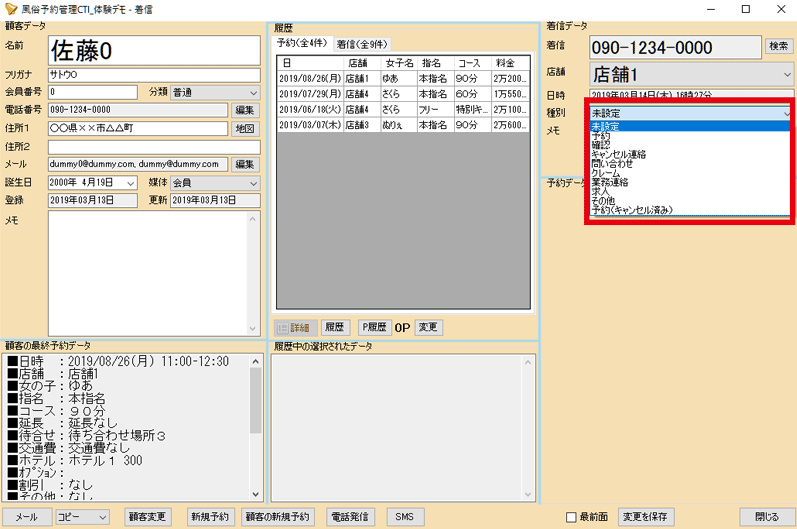Open the コピー dropdown at bottom
The image size is (797, 529).
point(83,517)
